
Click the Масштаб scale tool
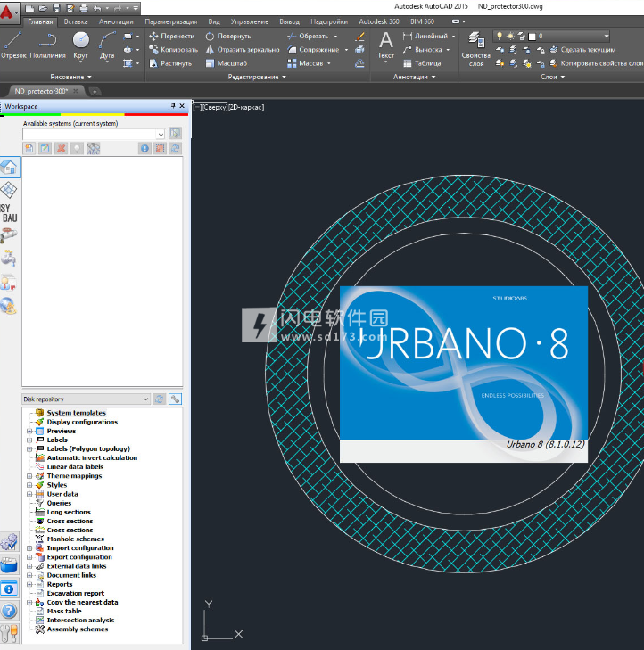click(227, 63)
